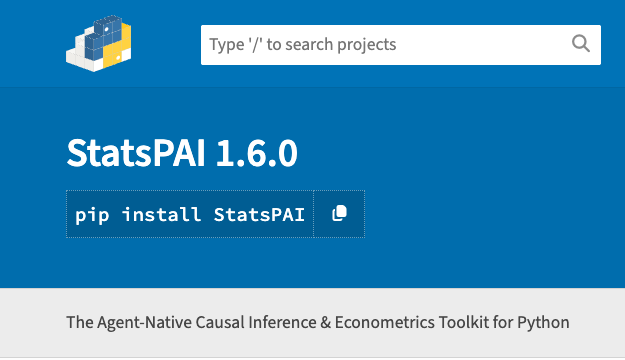Click the search projects input field
The image size is (625, 360).
pyautogui.click(x=401, y=45)
